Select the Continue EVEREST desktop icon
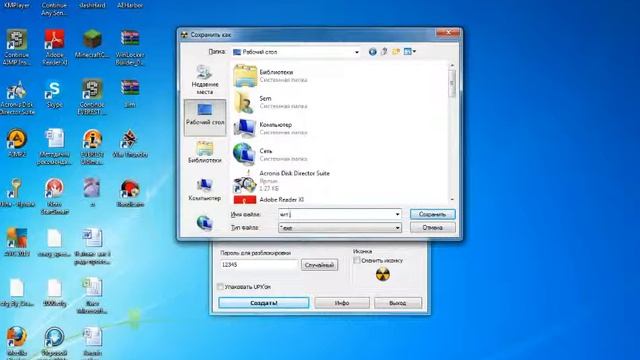 coord(92,97)
